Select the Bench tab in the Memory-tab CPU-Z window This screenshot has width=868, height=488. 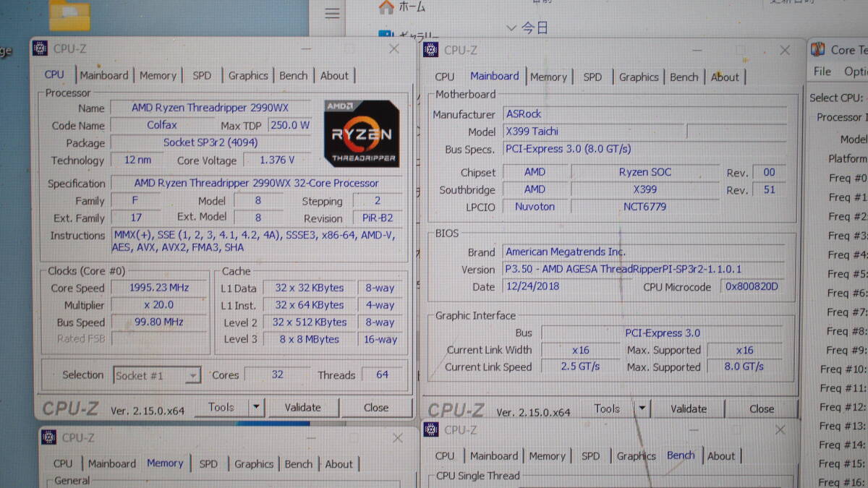pos(299,463)
